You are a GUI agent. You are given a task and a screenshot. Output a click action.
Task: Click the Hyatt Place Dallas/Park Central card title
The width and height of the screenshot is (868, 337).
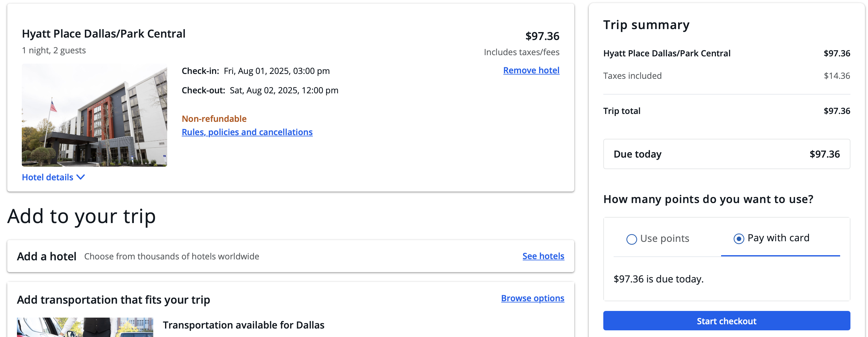pos(104,34)
